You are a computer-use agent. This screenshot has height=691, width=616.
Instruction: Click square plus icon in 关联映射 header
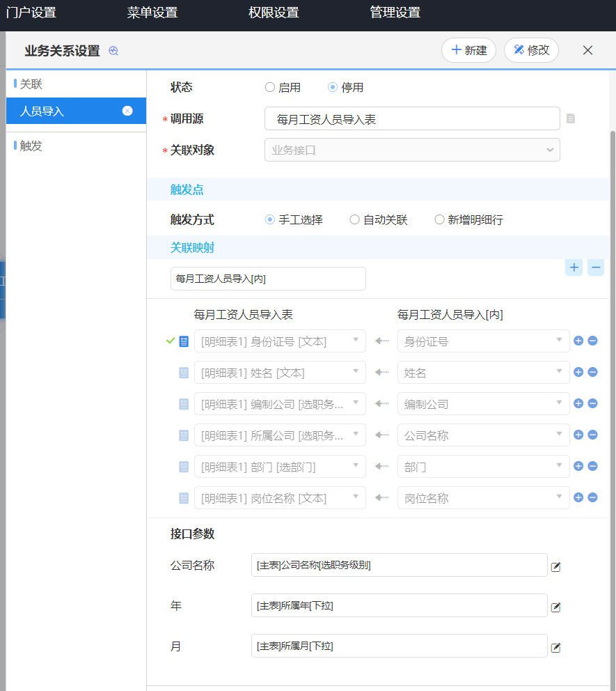[574, 267]
